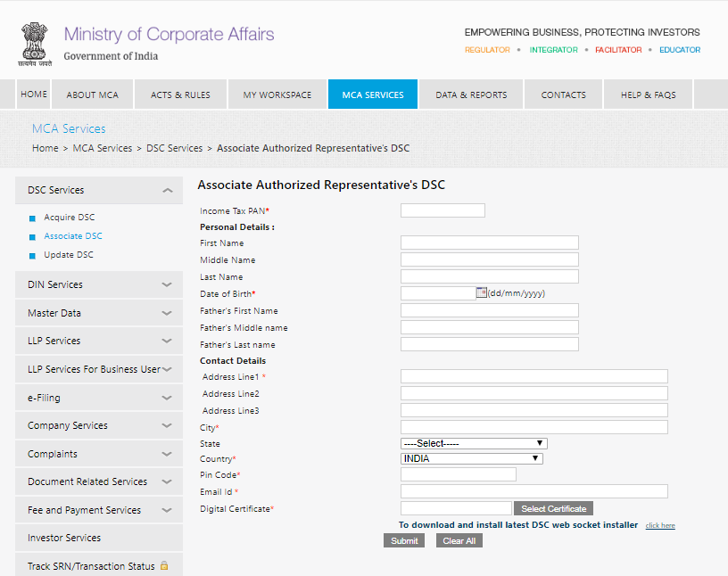Viewport: 728px width, 576px height.
Task: Go to the DATA & REPORTS menu
Action: pyautogui.click(x=471, y=95)
